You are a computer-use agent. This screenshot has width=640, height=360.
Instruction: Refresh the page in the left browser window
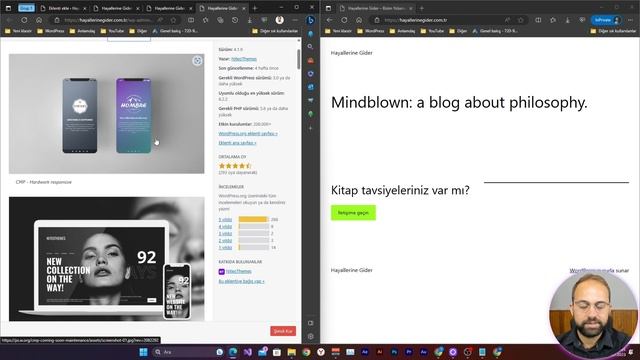point(24,20)
